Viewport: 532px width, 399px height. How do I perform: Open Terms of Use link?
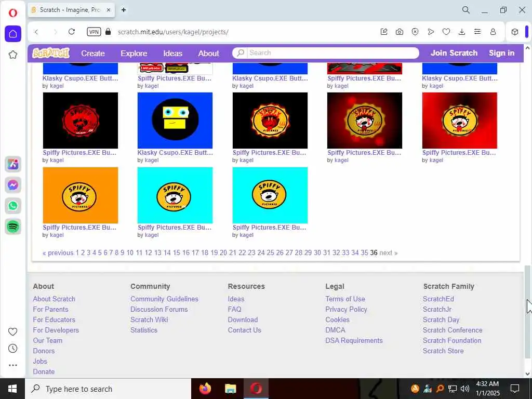pyautogui.click(x=345, y=299)
